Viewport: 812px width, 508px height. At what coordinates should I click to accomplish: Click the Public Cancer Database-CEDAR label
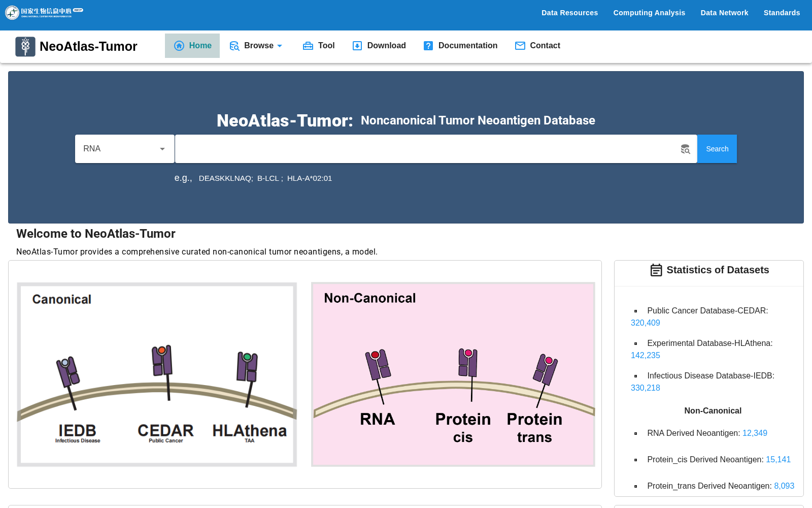coord(707,311)
